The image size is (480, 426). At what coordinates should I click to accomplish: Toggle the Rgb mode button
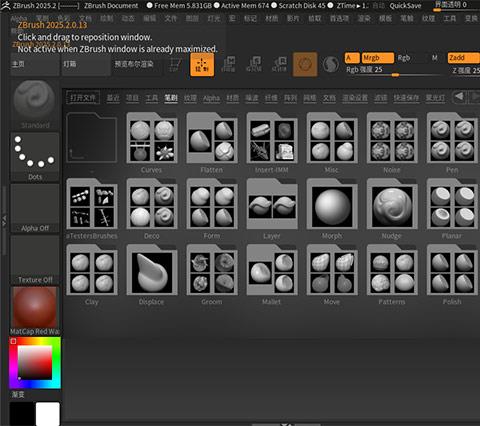pyautogui.click(x=404, y=58)
